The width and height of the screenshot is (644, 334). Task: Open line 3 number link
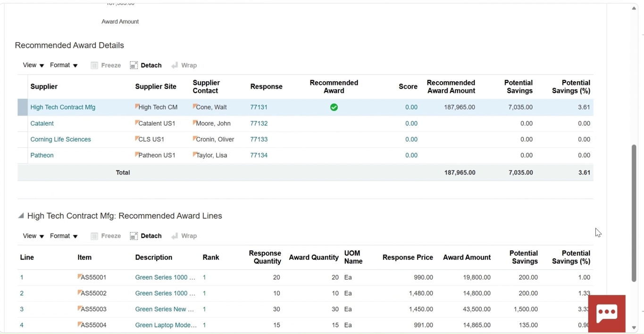[22, 309]
